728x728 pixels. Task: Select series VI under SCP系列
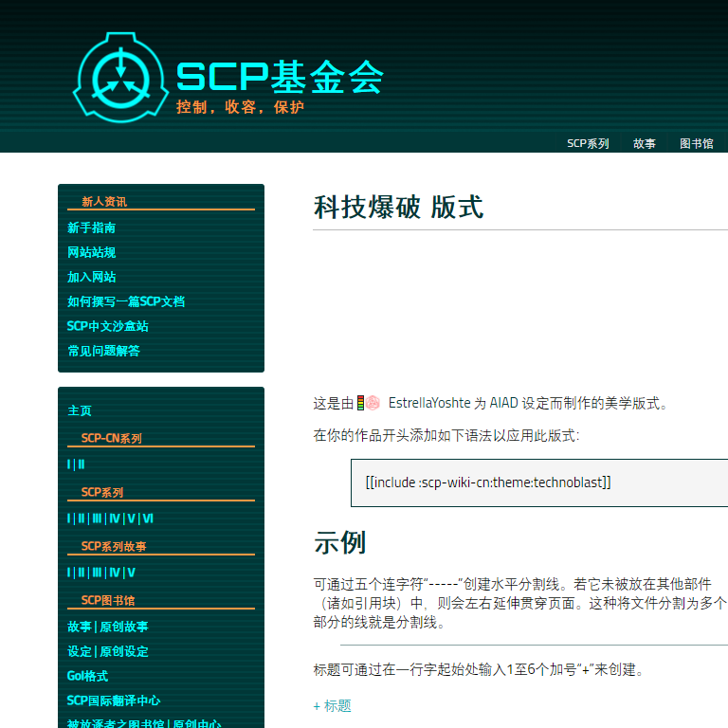pos(148,519)
